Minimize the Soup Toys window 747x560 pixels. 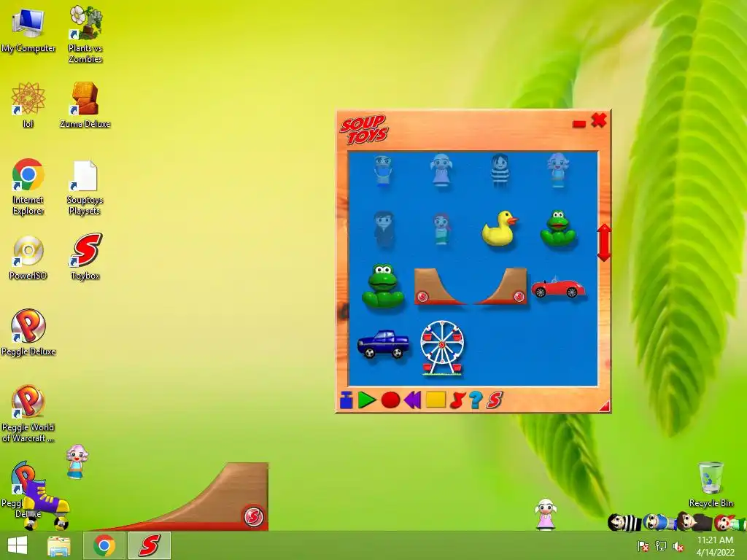coord(578,124)
